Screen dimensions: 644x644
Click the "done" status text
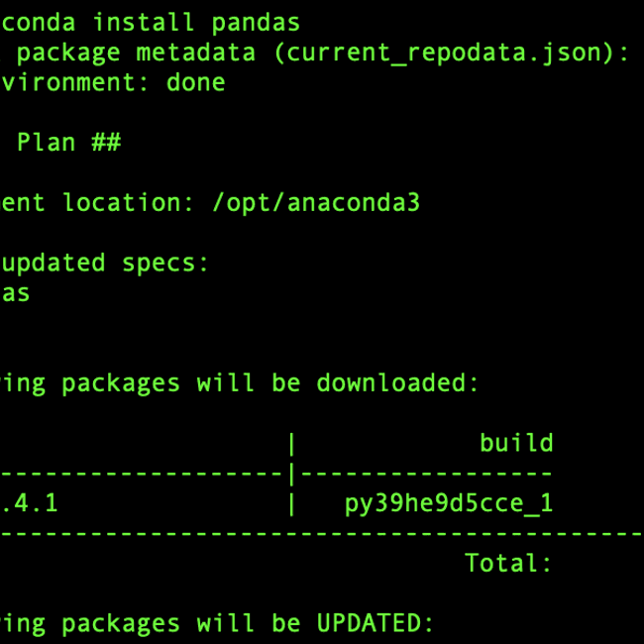(196, 81)
